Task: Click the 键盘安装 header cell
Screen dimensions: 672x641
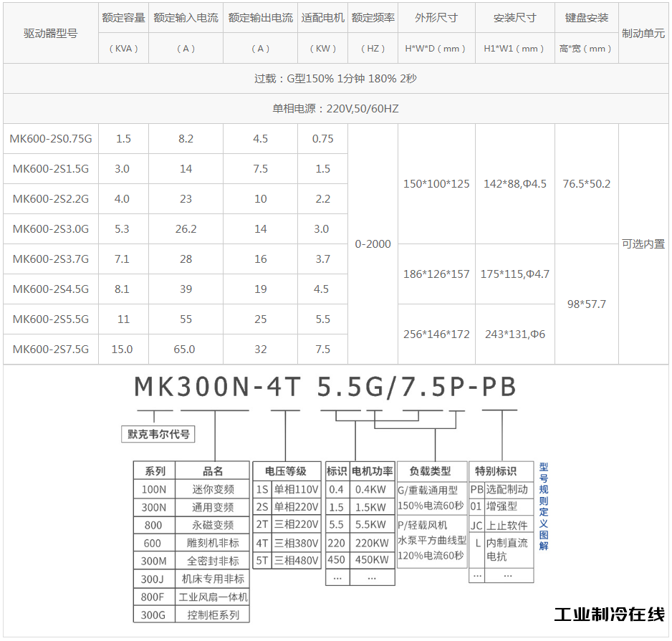Action: 586,18
